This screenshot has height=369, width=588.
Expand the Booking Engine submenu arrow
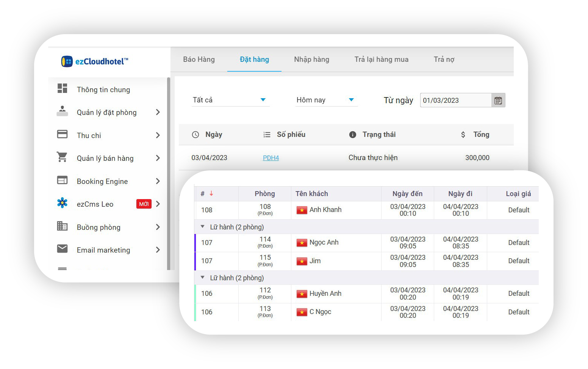(x=158, y=181)
